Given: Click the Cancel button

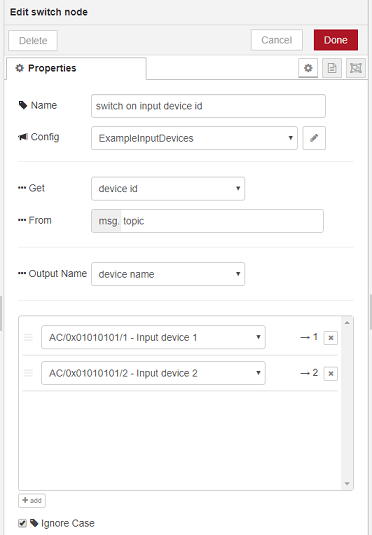Looking at the screenshot, I should (x=276, y=40).
